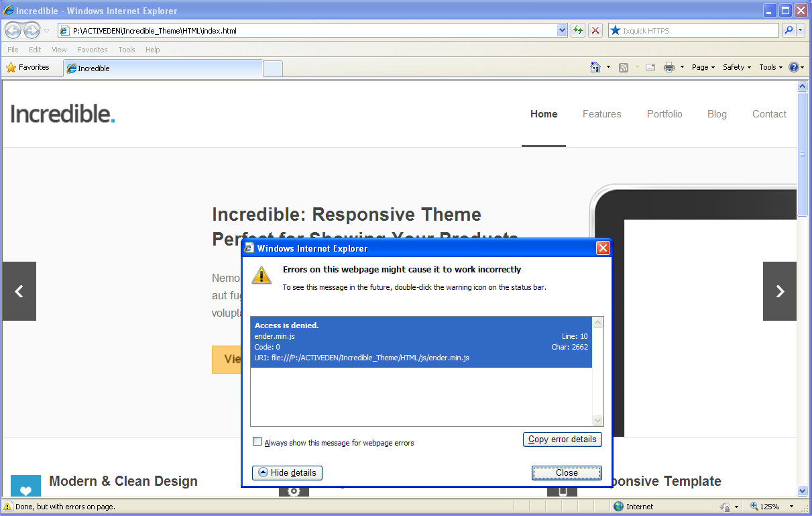Collapse details with Hide details button

[x=287, y=473]
